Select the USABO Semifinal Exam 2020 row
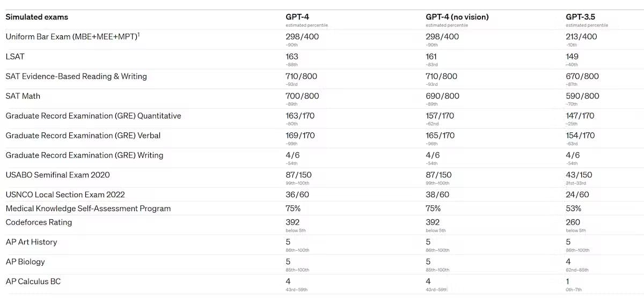 322,177
